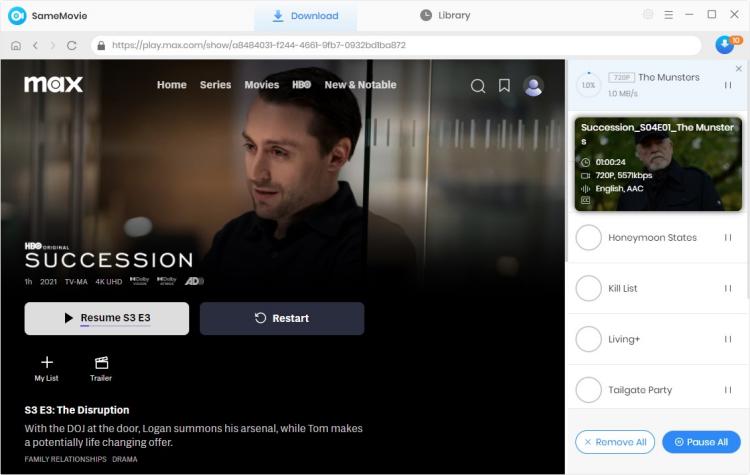Click the Restart button
The height and width of the screenshot is (475, 750).
tap(282, 318)
